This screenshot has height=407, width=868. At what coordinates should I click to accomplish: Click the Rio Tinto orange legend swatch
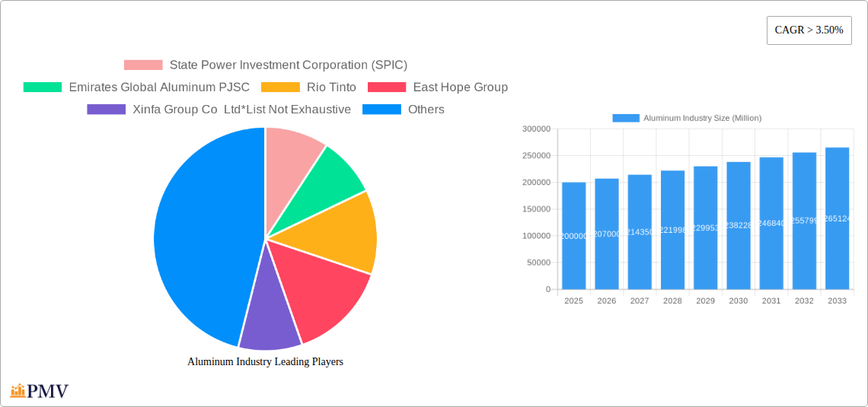(x=280, y=87)
